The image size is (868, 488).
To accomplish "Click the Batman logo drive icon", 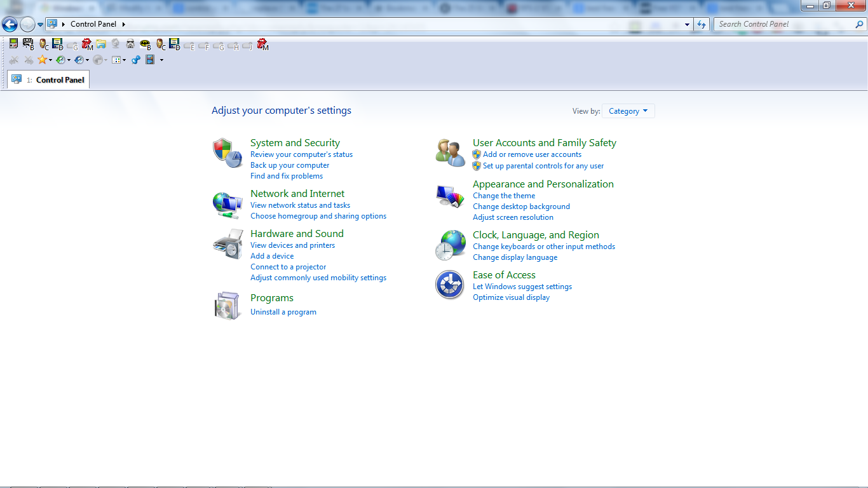I will point(145,44).
